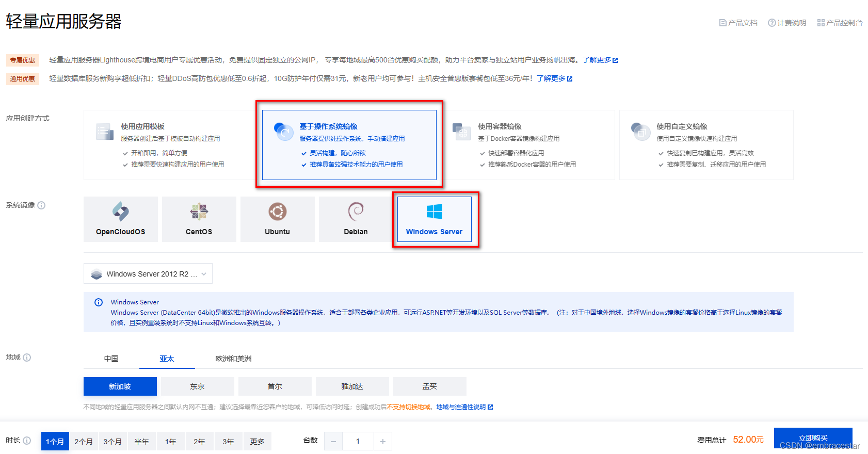The height and width of the screenshot is (454, 868).
Task: Click the Ubuntu logo icon
Action: 278,212
